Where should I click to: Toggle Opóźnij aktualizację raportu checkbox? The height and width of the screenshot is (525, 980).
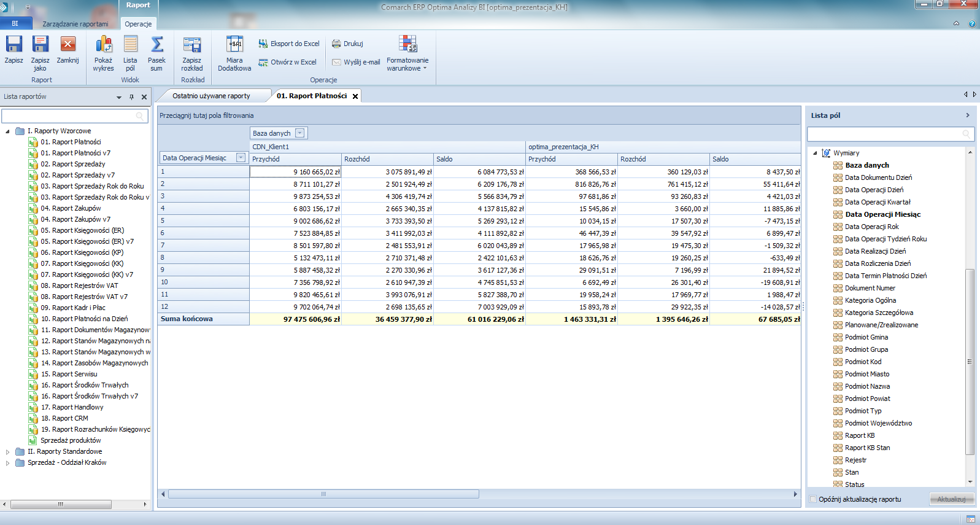click(813, 499)
